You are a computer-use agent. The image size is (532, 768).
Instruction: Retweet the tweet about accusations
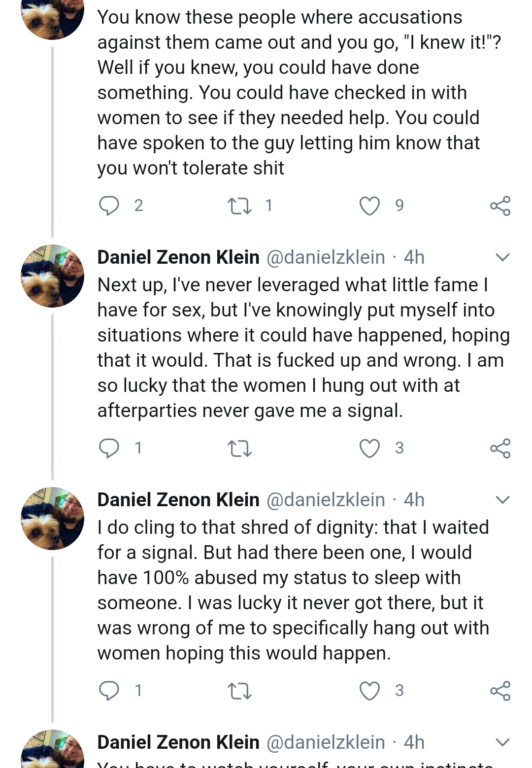click(x=239, y=206)
